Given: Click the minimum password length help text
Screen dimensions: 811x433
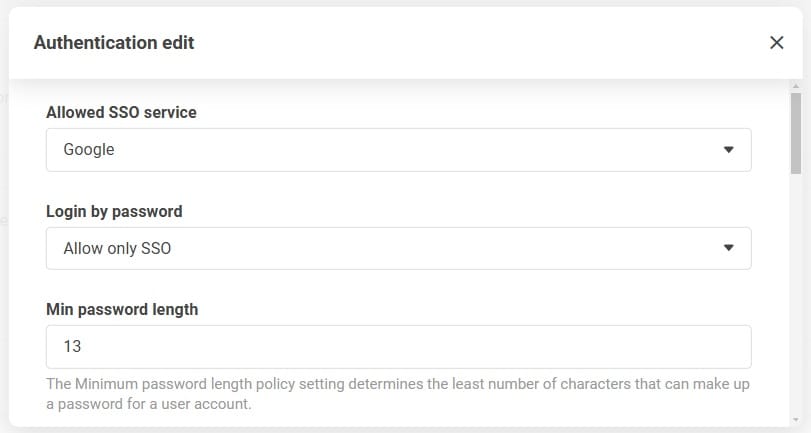Looking at the screenshot, I should tap(398, 394).
